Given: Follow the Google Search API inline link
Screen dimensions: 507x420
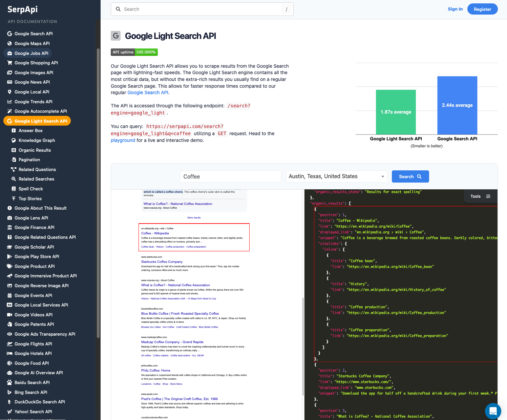Looking at the screenshot, I should 148,92.
